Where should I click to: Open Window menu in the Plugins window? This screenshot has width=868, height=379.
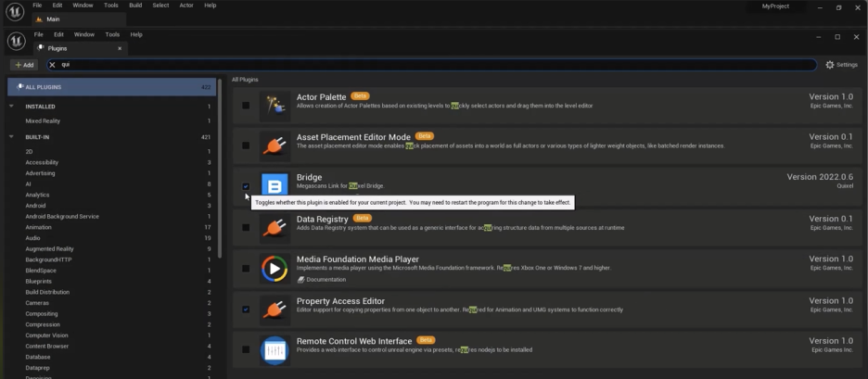point(84,34)
